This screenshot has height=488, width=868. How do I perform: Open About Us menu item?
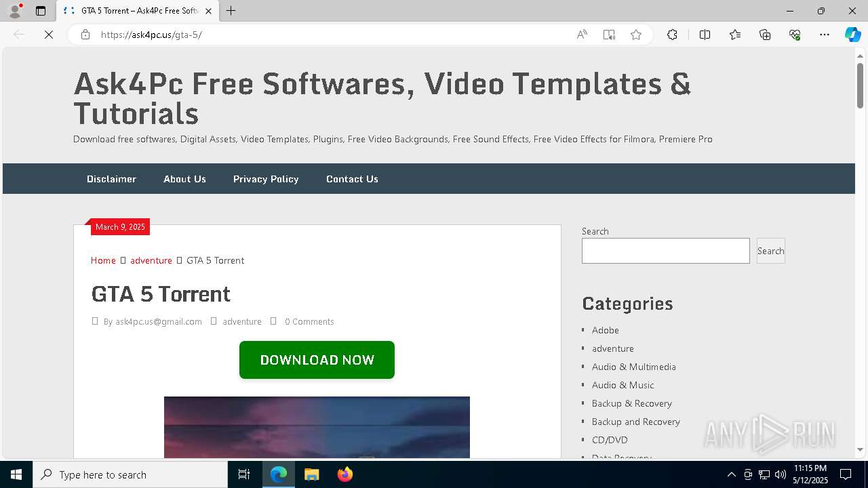tap(184, 179)
